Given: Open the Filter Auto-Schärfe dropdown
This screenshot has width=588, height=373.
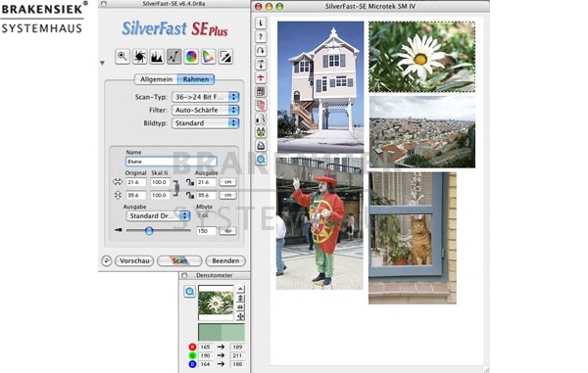Looking at the screenshot, I should pyautogui.click(x=205, y=110).
